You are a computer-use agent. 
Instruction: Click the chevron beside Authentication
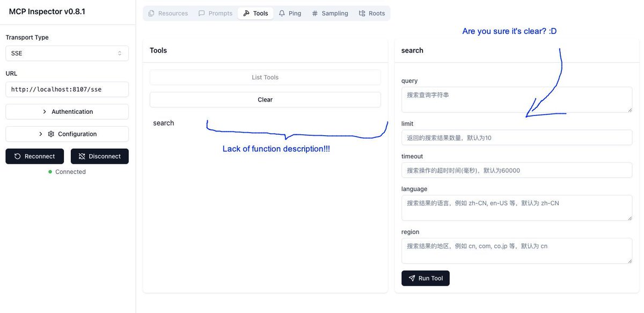click(x=45, y=112)
